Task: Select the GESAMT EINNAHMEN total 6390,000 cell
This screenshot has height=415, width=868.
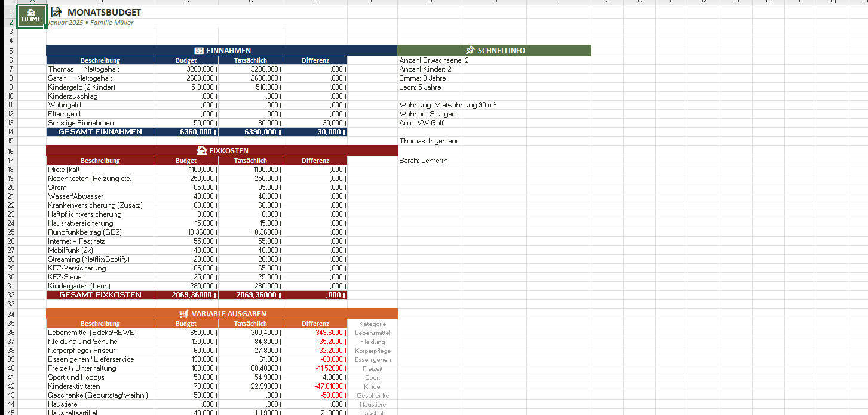Action: pyautogui.click(x=250, y=132)
